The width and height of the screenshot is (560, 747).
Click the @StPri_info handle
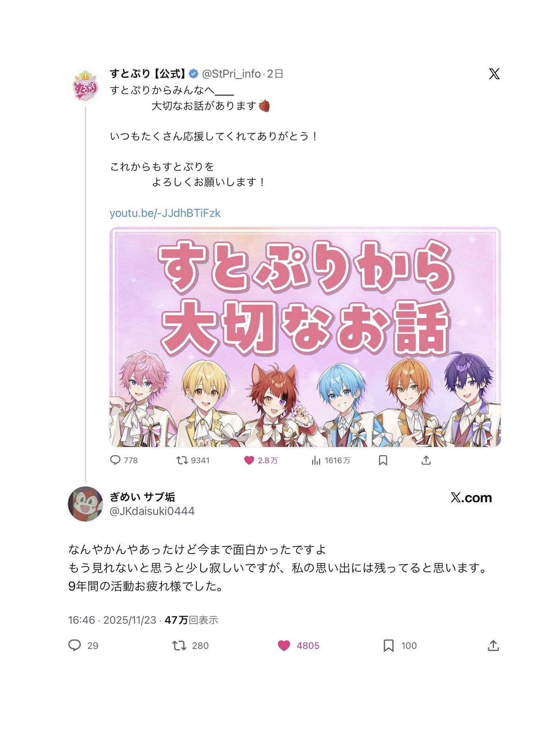click(231, 74)
